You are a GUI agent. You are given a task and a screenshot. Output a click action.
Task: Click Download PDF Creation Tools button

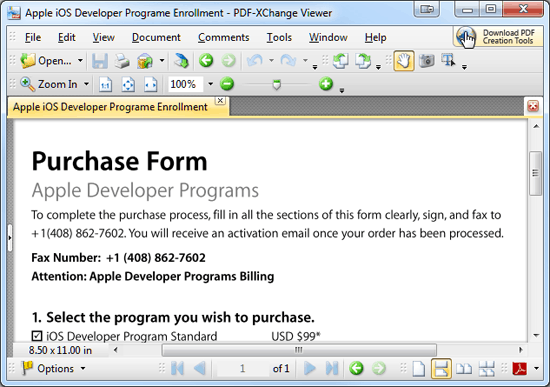coord(497,36)
